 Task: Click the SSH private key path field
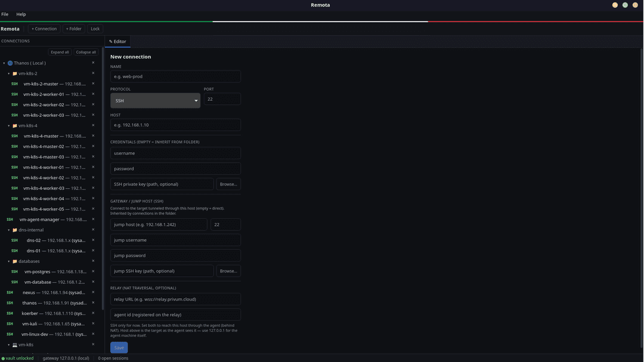pos(162,184)
